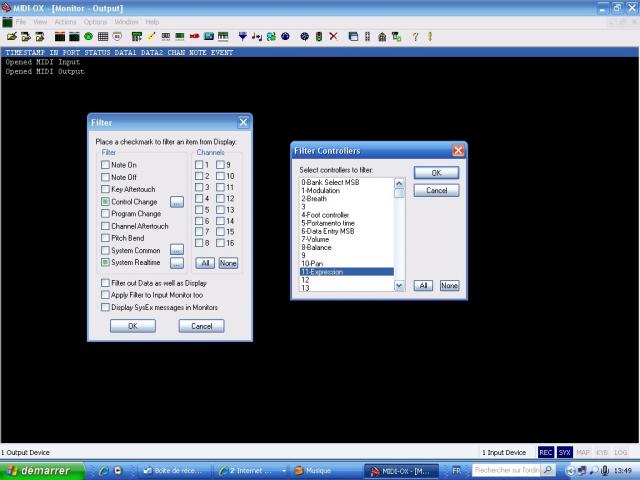This screenshot has width=640, height=480.
Task: Click the house-shaped toolbar icon
Action: pos(382,37)
